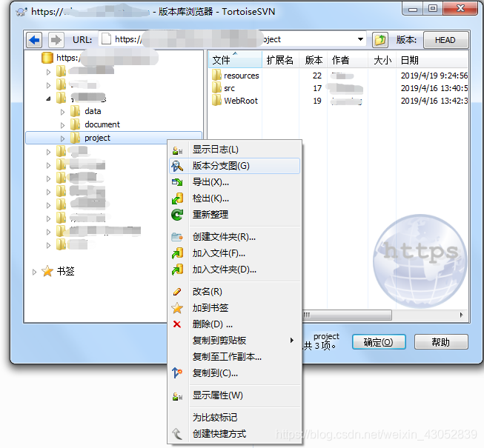Choose 加入文件(F)... from the context menu

(235, 253)
